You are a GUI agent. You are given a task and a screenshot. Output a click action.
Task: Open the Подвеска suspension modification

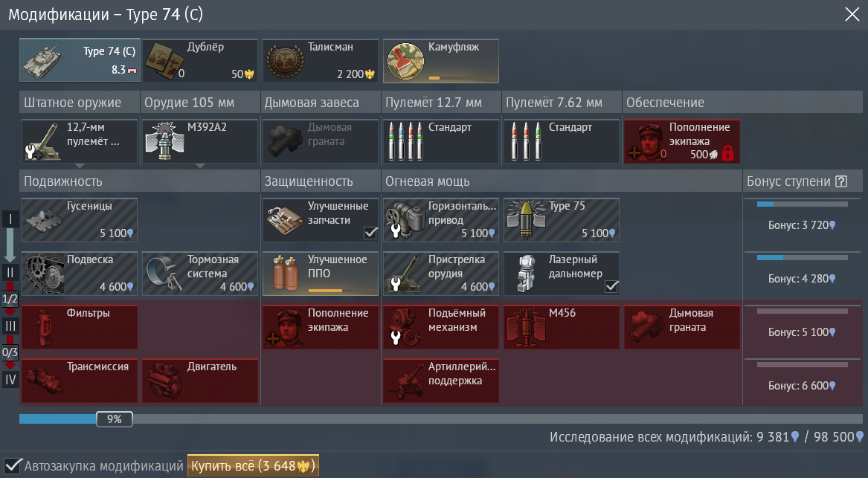tap(79, 274)
